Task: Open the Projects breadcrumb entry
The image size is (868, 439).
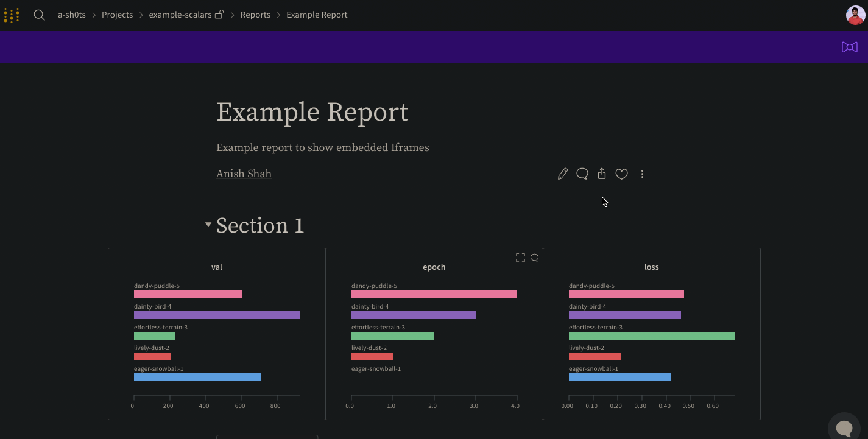Action: point(117,15)
